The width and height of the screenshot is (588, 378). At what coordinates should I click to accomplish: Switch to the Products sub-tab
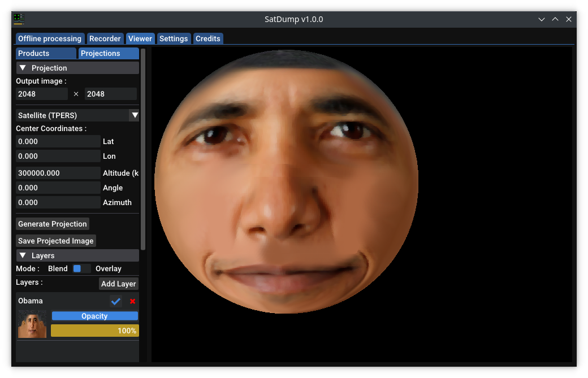point(46,53)
